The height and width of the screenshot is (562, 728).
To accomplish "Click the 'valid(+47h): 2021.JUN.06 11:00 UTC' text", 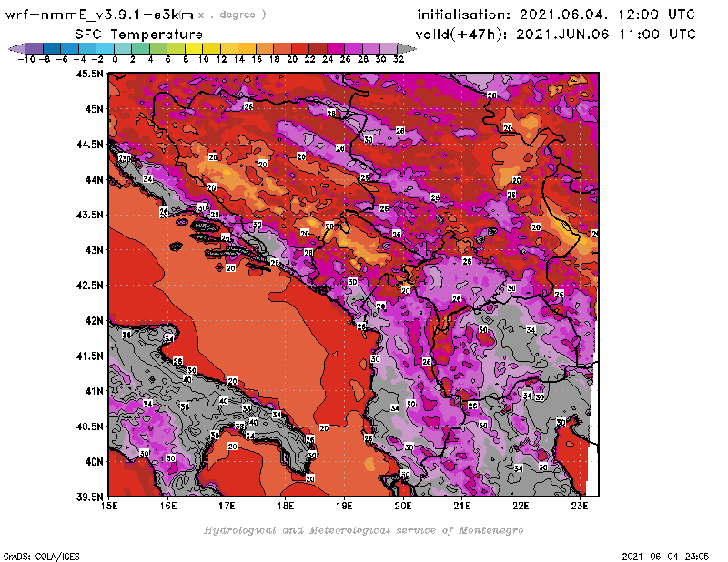I will pyautogui.click(x=555, y=35).
